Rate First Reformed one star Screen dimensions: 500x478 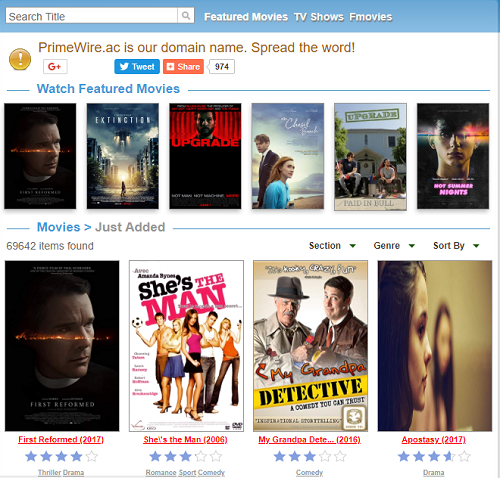[31, 456]
